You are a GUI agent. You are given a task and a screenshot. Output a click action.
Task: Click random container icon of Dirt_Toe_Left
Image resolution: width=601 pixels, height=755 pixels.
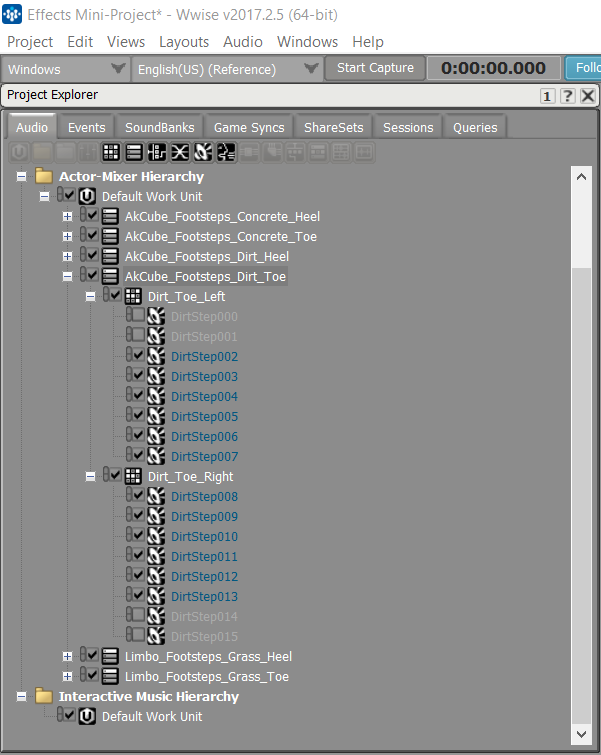tap(133, 296)
